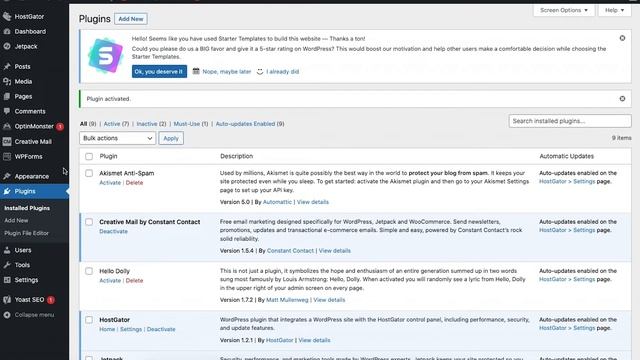This screenshot has width=640, height=360.
Task: Check the Akismet Anti-Spam checkbox
Action: pyautogui.click(x=89, y=173)
